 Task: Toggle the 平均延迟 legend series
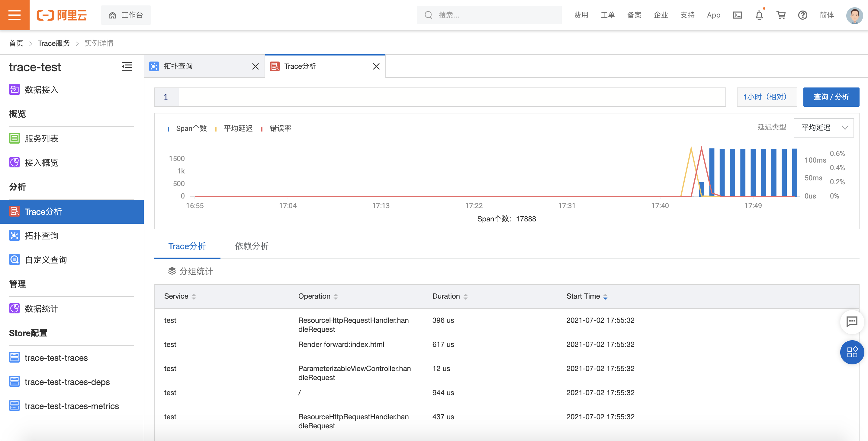(238, 128)
